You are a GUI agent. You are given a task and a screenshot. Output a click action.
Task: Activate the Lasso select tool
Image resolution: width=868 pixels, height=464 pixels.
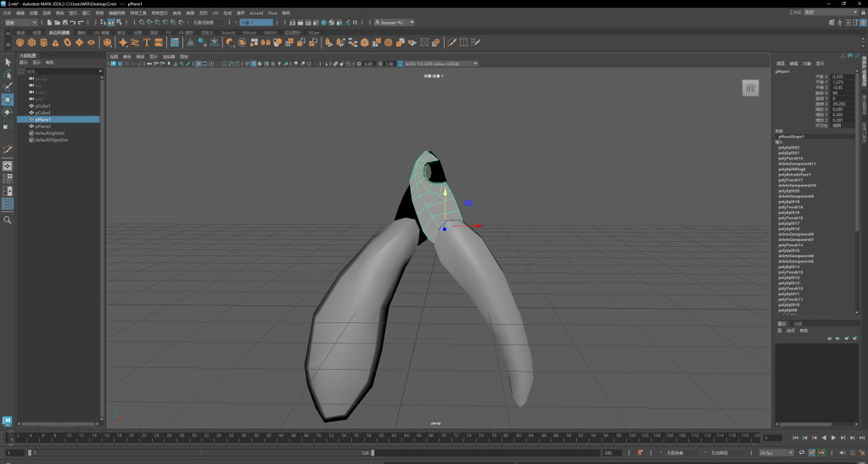coord(8,75)
